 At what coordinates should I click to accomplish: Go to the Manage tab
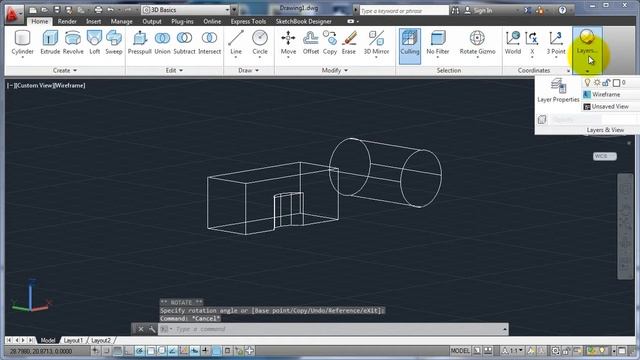pos(122,21)
